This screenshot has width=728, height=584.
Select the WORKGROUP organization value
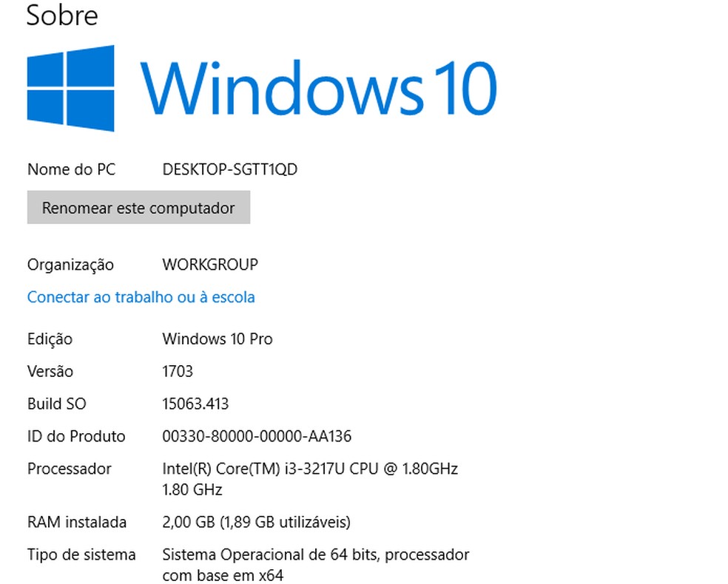[210, 265]
